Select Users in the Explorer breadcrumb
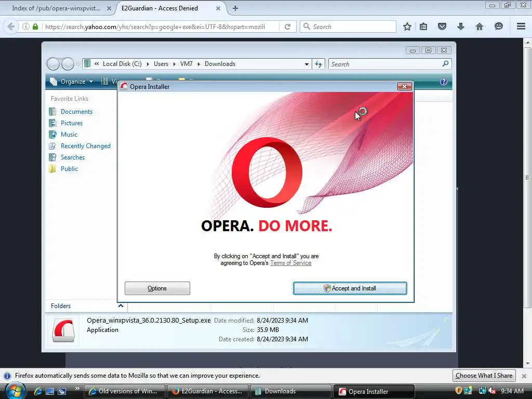532x399 pixels. pyautogui.click(x=161, y=64)
